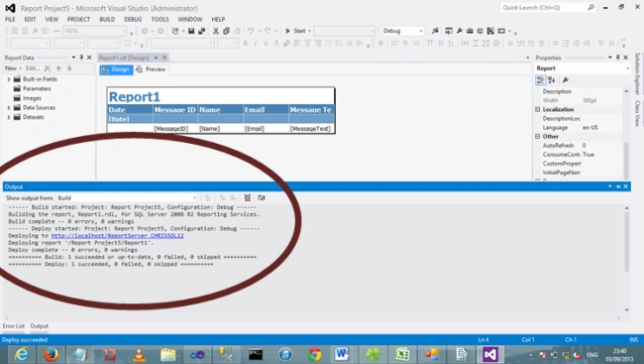Expand the Data Sources node
The height and width of the screenshot is (364, 644).
(9, 108)
